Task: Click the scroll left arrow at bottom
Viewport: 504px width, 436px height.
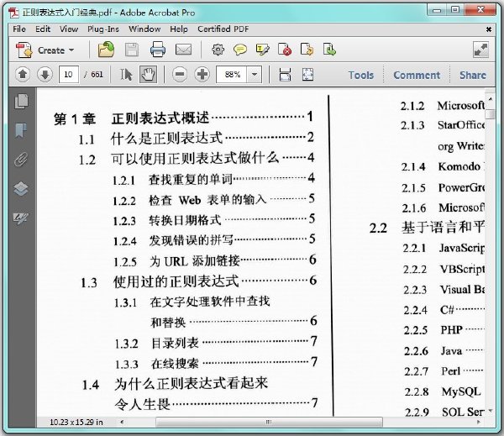Action: click(122, 422)
